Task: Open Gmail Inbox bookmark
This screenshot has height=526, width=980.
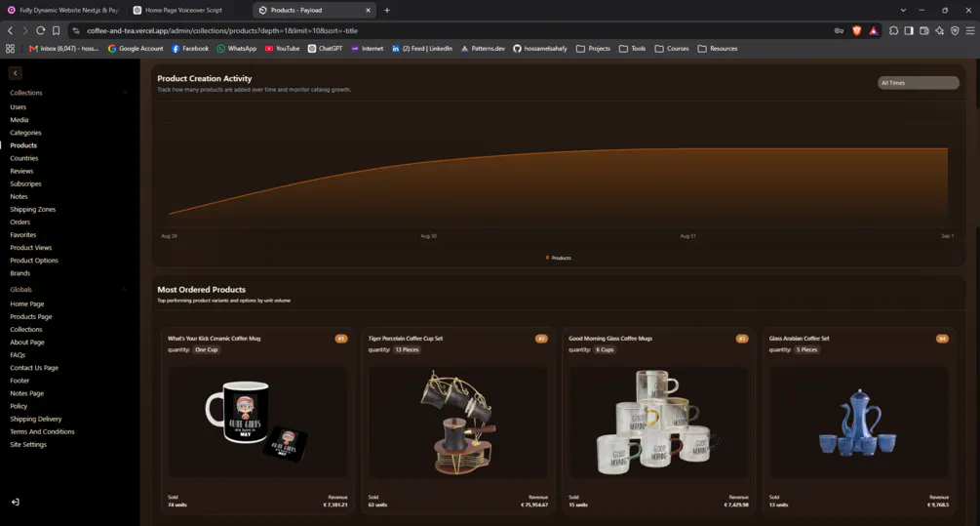Action: 63,48
